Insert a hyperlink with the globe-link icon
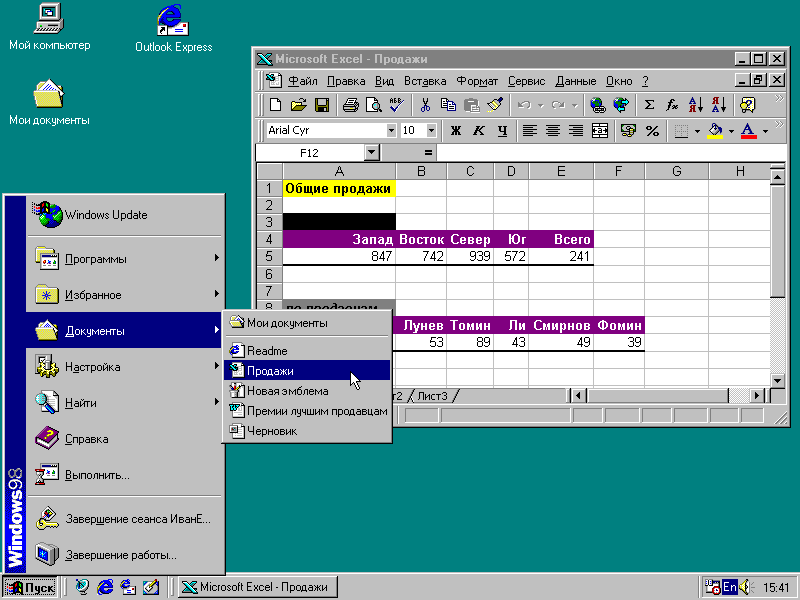The width and height of the screenshot is (800, 600). click(x=597, y=105)
